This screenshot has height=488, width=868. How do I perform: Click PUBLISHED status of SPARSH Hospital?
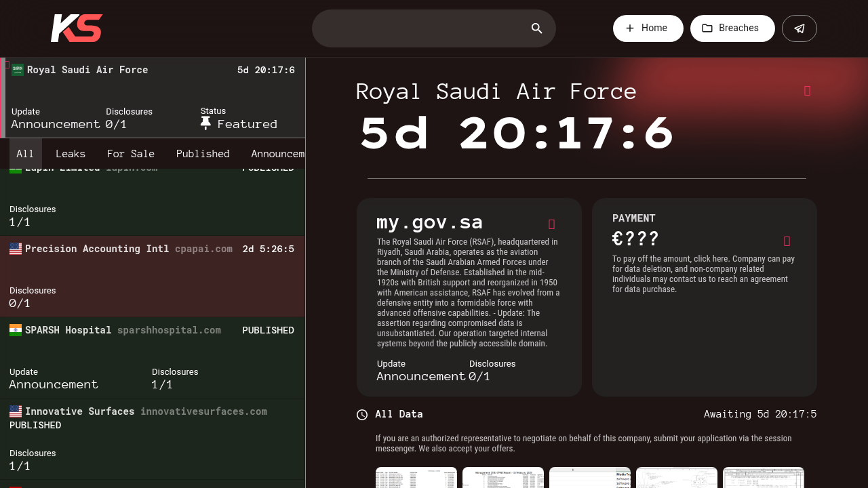tap(268, 330)
